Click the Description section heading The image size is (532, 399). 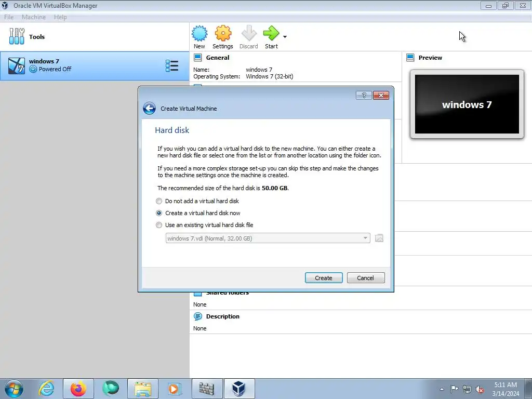pyautogui.click(x=222, y=316)
